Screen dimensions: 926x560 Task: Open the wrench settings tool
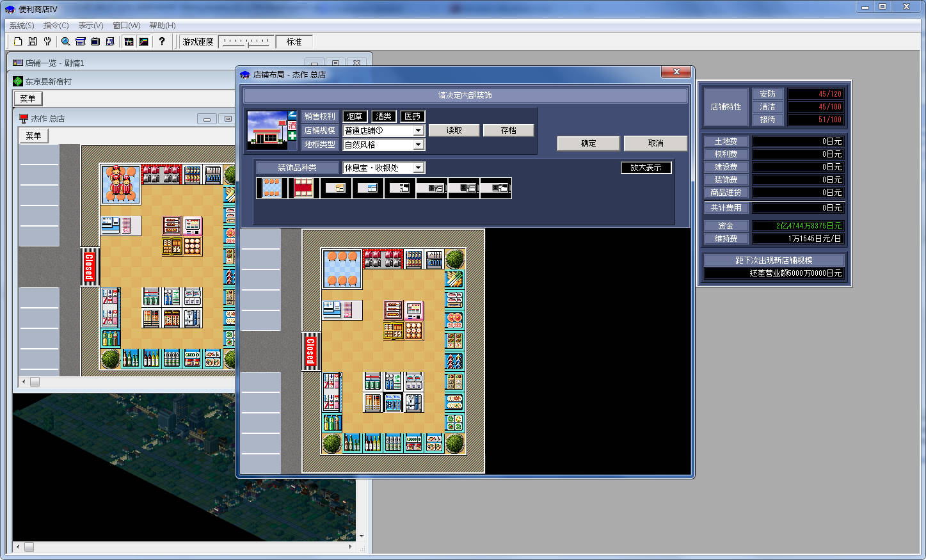coord(47,42)
